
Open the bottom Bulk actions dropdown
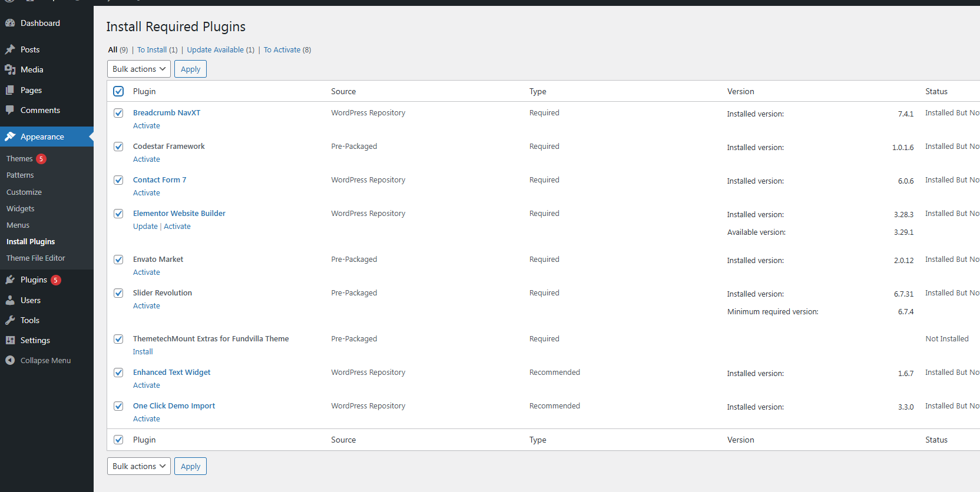(139, 466)
